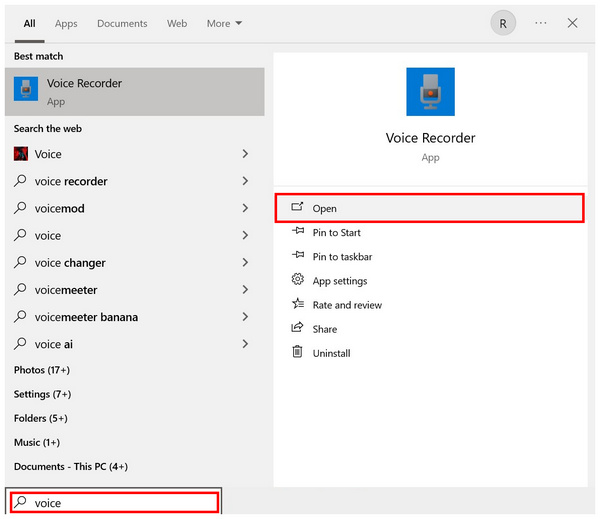Choose Share for Voice Recorder

(x=324, y=329)
